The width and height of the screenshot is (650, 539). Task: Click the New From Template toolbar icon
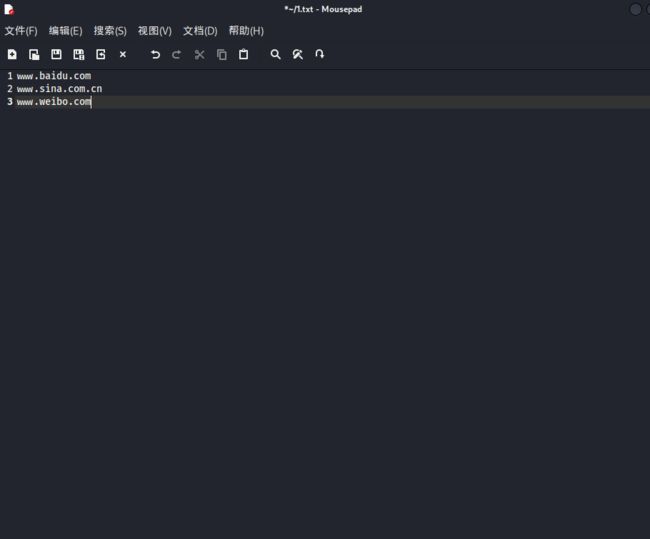(34, 54)
